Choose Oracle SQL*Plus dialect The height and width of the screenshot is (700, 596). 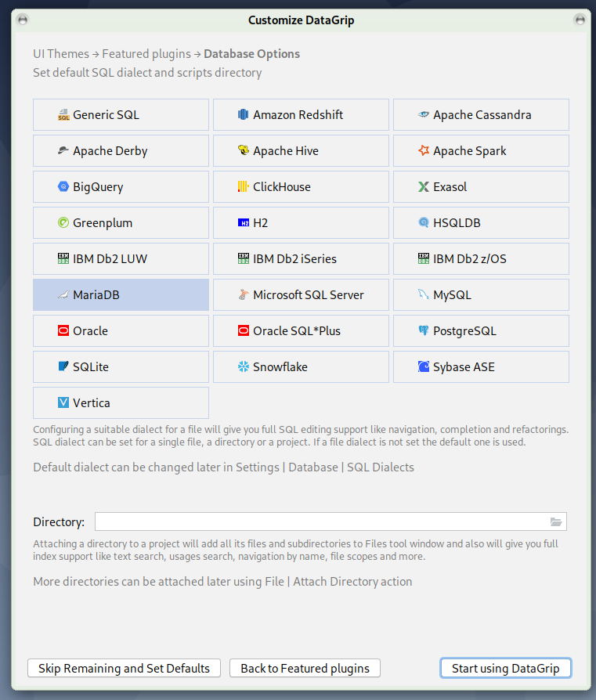301,330
